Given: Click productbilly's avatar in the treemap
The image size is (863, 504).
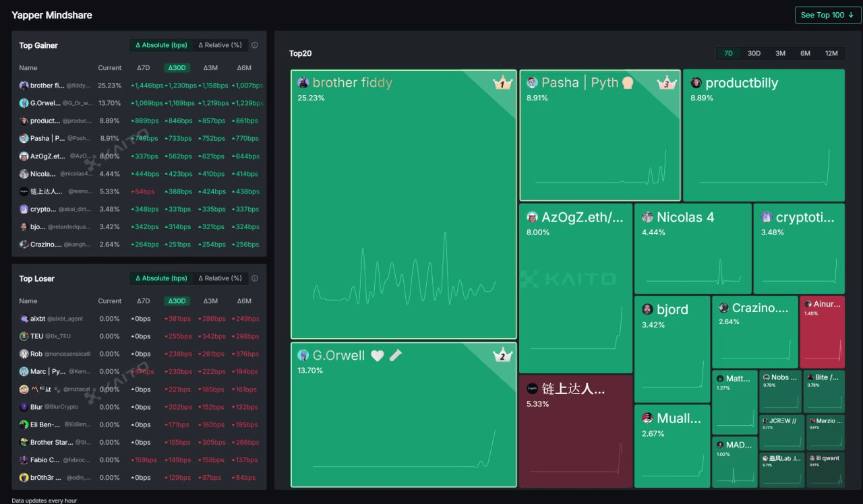Looking at the screenshot, I should point(696,83).
